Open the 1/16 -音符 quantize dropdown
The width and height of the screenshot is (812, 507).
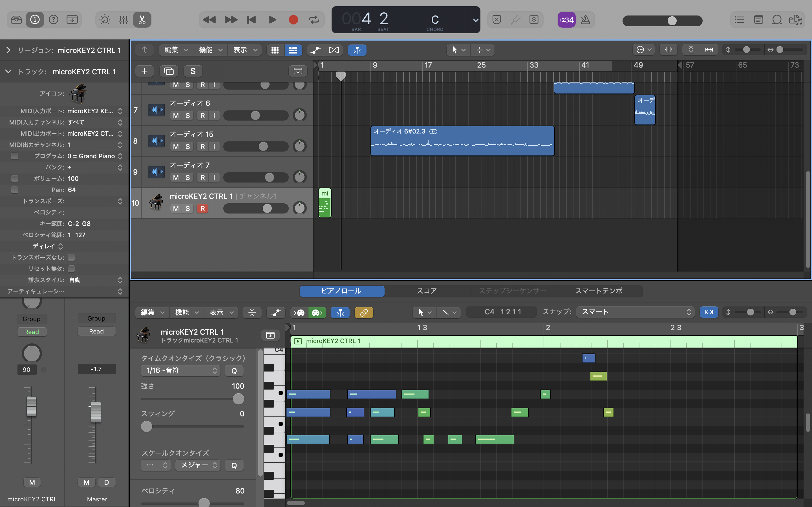180,370
